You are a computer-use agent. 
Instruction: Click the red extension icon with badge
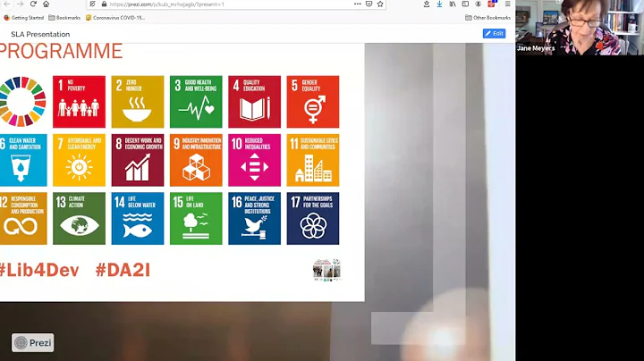(492, 4)
